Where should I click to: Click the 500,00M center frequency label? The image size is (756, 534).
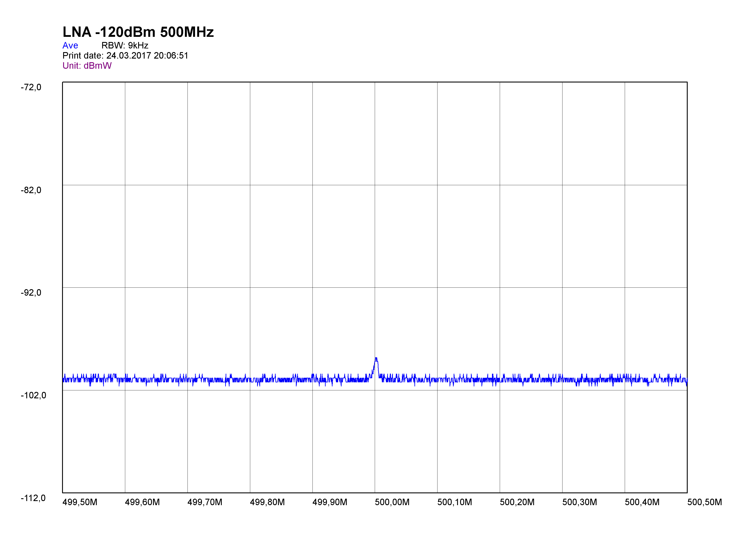click(x=392, y=502)
